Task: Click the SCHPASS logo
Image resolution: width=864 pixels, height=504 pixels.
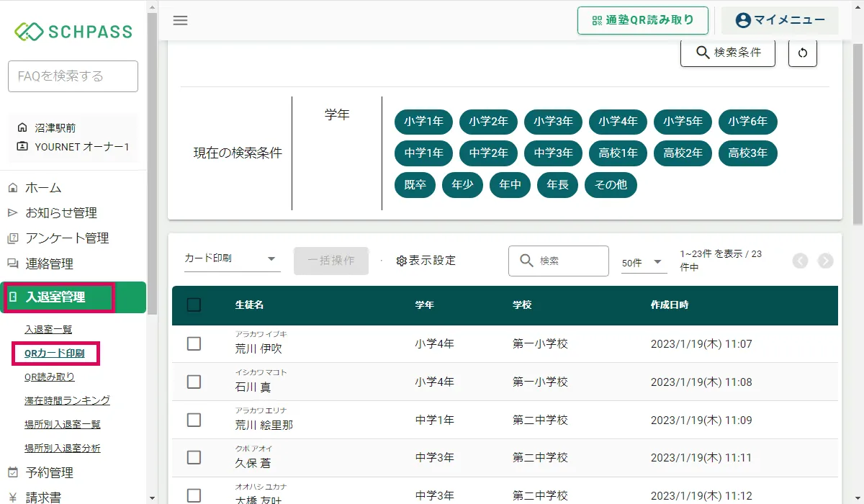Action: [x=73, y=31]
